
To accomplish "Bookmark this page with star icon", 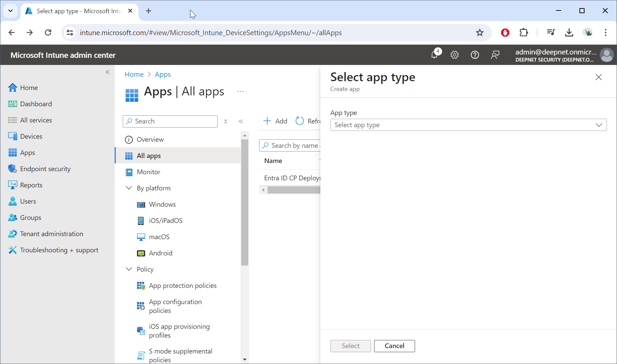I will [x=480, y=32].
